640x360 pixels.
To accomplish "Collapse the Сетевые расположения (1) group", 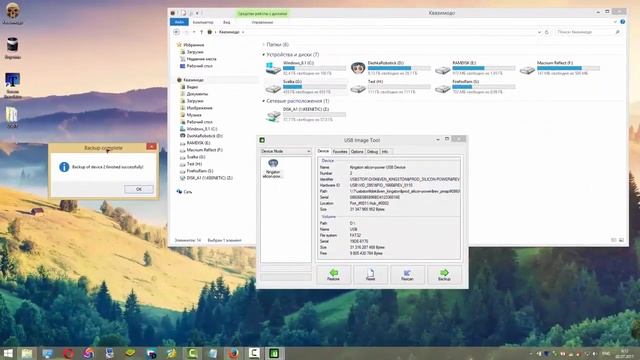I will pos(264,101).
